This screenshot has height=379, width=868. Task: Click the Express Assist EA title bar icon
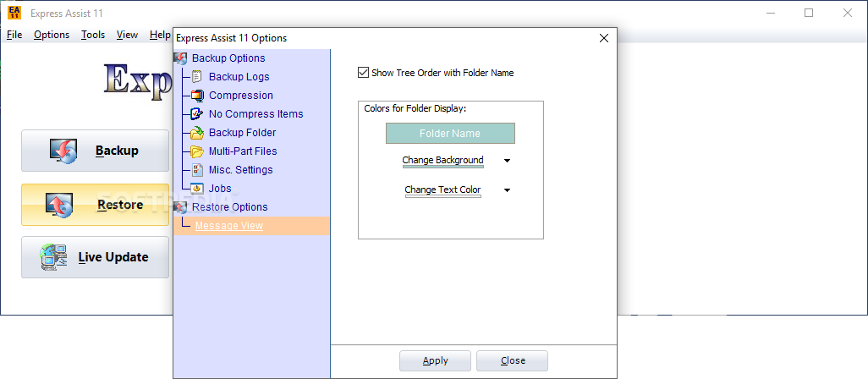pos(14,13)
